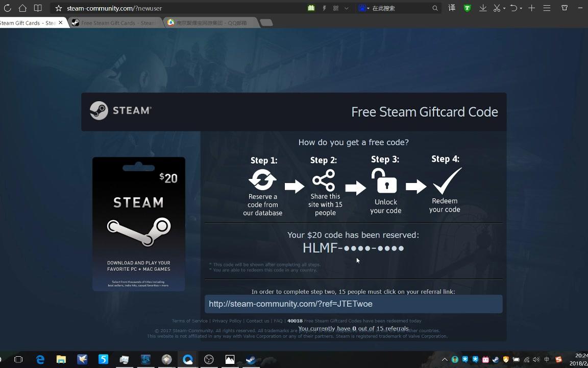Bookmark this page with the star icon
588x368 pixels.
[58, 8]
